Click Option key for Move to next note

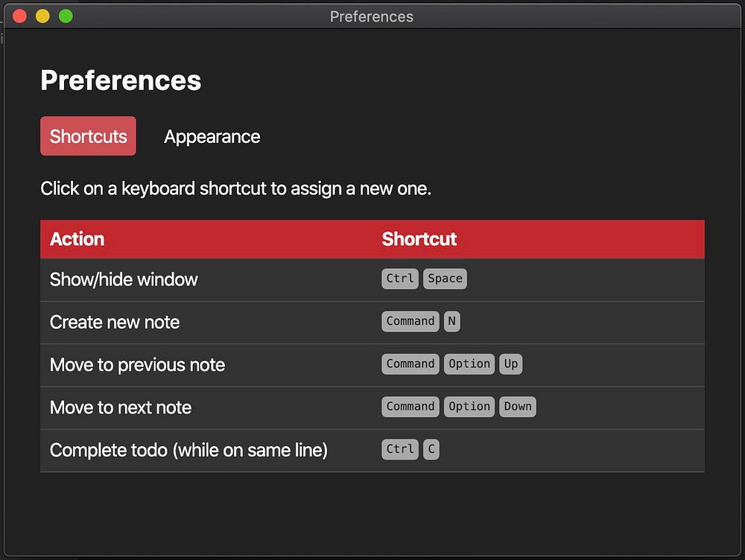(x=469, y=406)
